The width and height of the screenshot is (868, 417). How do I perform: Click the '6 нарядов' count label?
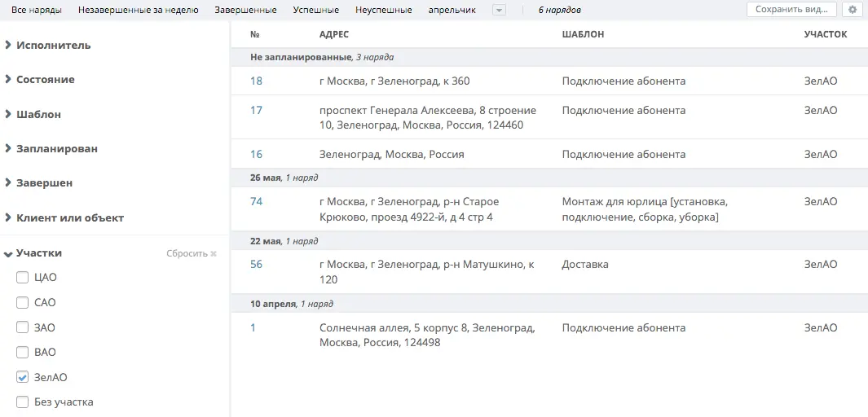pos(560,10)
